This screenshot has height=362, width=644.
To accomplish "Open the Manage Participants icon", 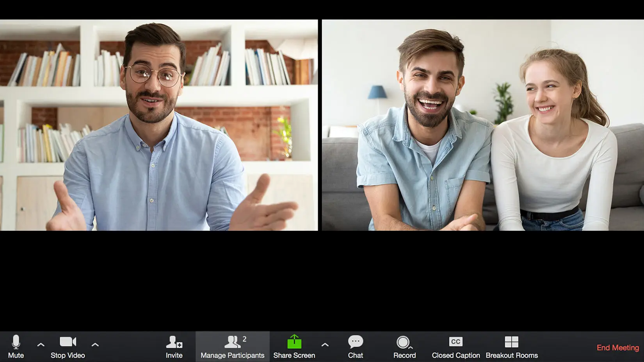I will click(232, 342).
